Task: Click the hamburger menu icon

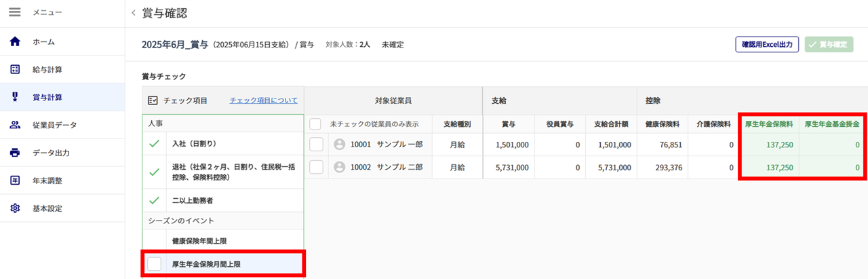Action: 14,12
